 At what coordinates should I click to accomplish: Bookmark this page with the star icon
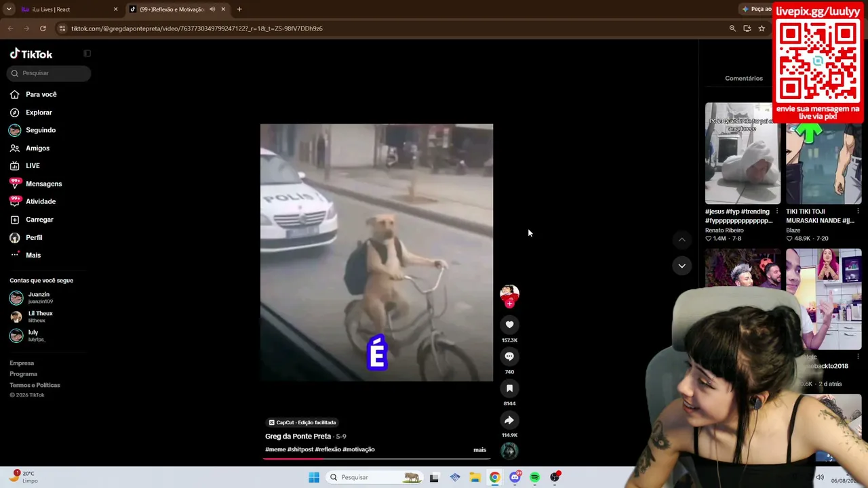point(762,28)
